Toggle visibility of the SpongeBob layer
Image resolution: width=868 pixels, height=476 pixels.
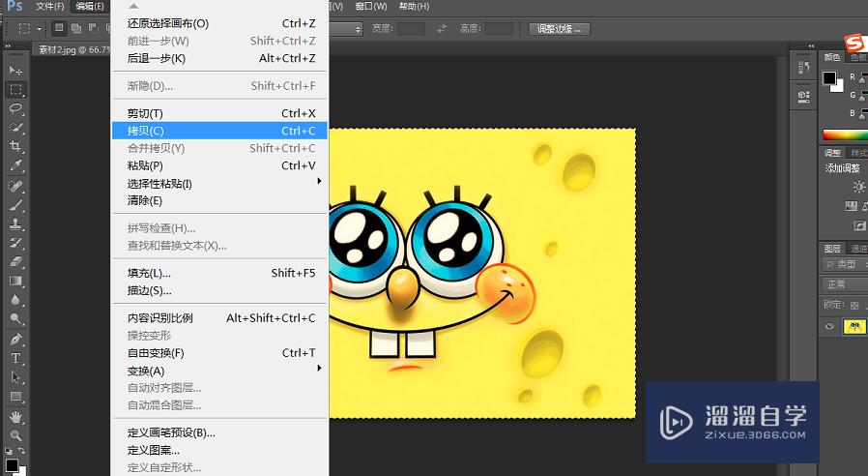tap(829, 327)
